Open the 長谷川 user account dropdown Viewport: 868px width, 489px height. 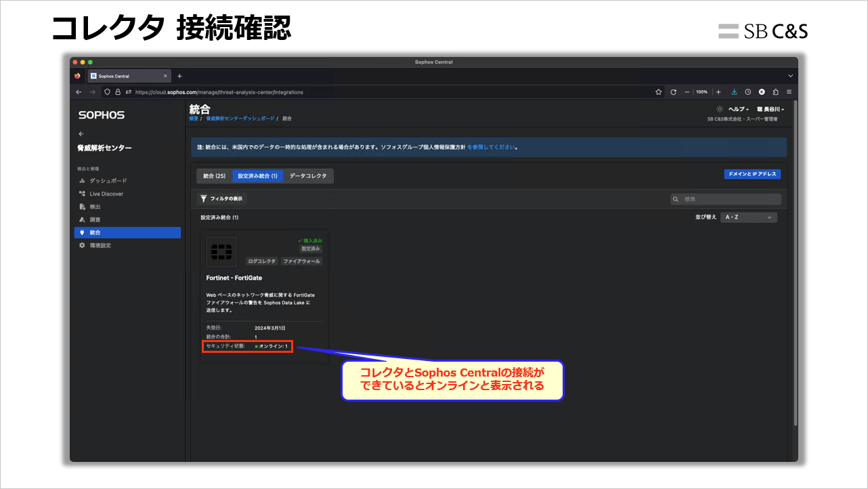tap(771, 109)
